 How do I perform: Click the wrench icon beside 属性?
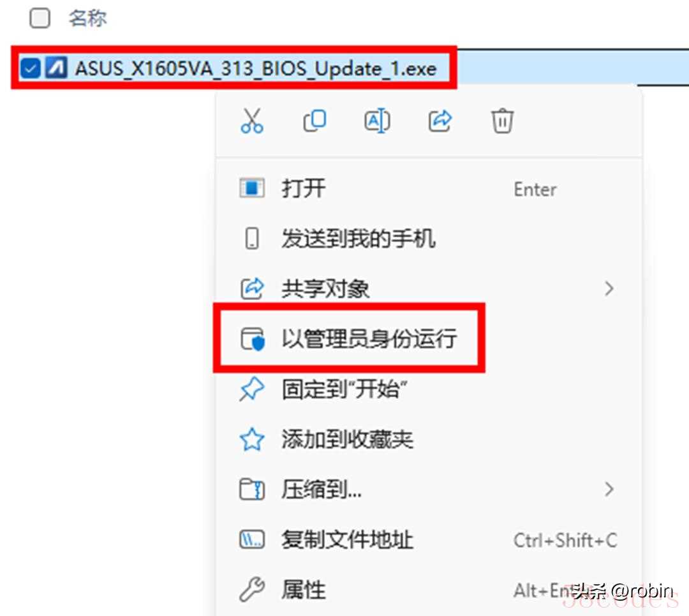click(252, 589)
